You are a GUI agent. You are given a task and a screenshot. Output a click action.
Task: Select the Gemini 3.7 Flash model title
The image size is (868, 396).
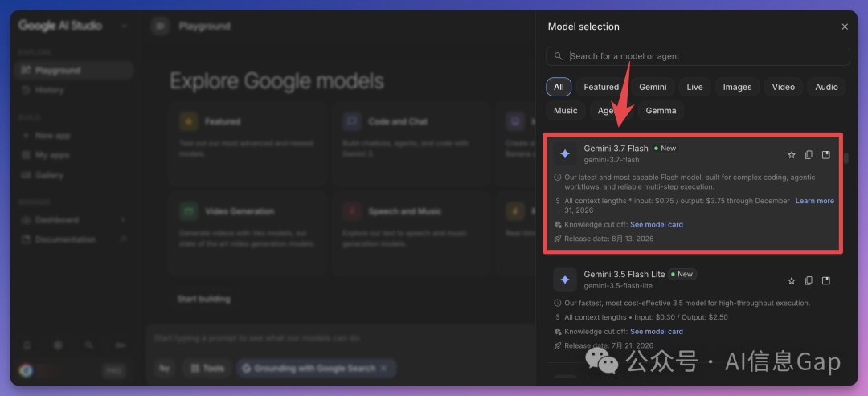[616, 149]
